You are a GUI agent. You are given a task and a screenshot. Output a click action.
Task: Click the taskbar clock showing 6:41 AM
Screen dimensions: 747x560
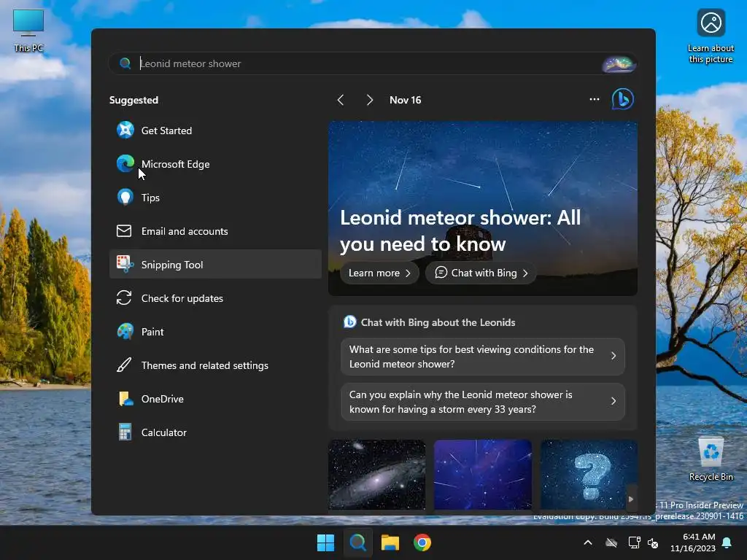pyautogui.click(x=693, y=542)
